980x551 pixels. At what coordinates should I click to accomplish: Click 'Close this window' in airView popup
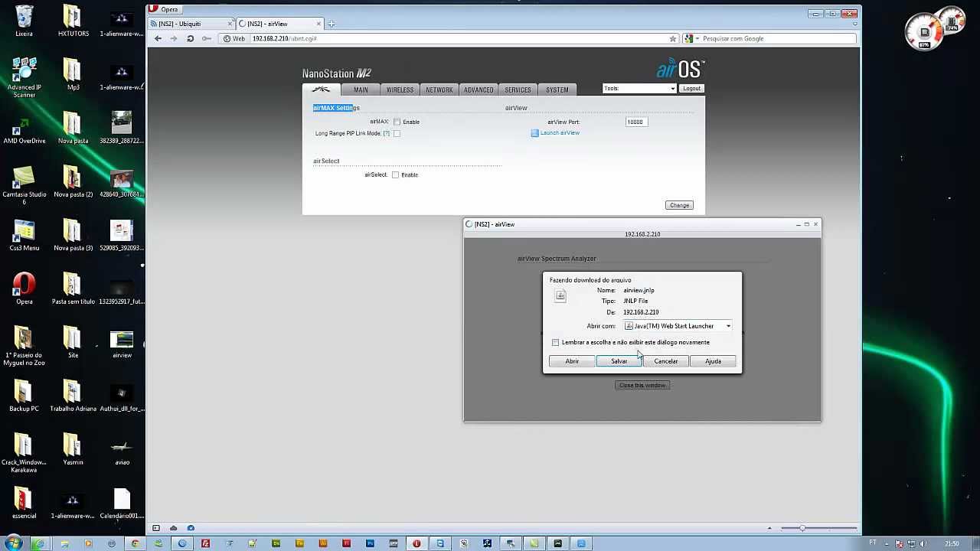click(x=642, y=385)
